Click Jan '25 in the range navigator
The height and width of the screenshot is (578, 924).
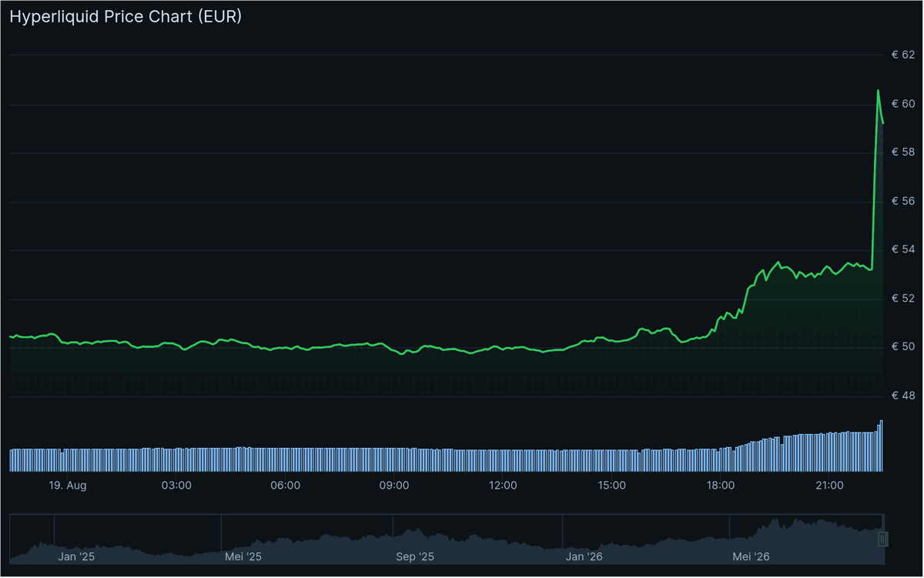point(75,556)
